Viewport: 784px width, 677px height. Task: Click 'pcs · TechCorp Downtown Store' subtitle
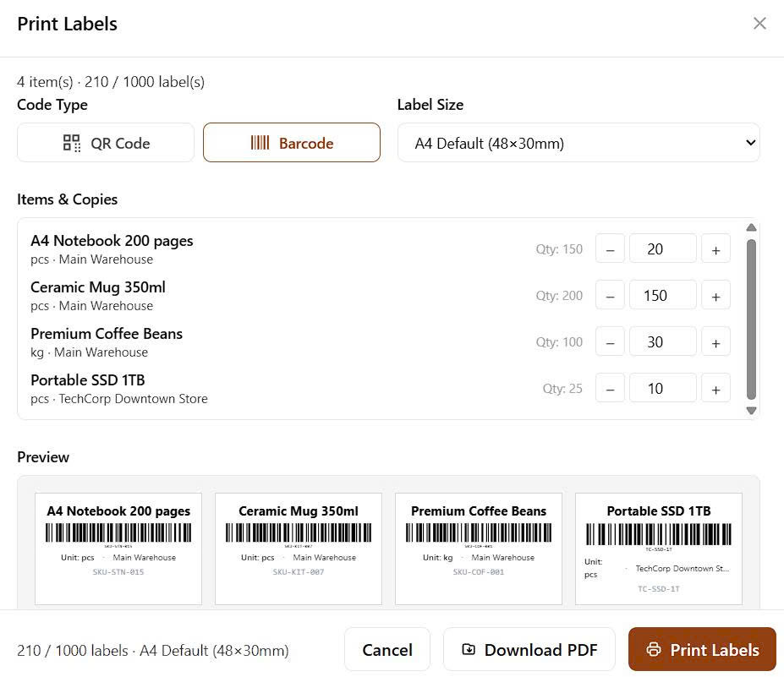[119, 399]
